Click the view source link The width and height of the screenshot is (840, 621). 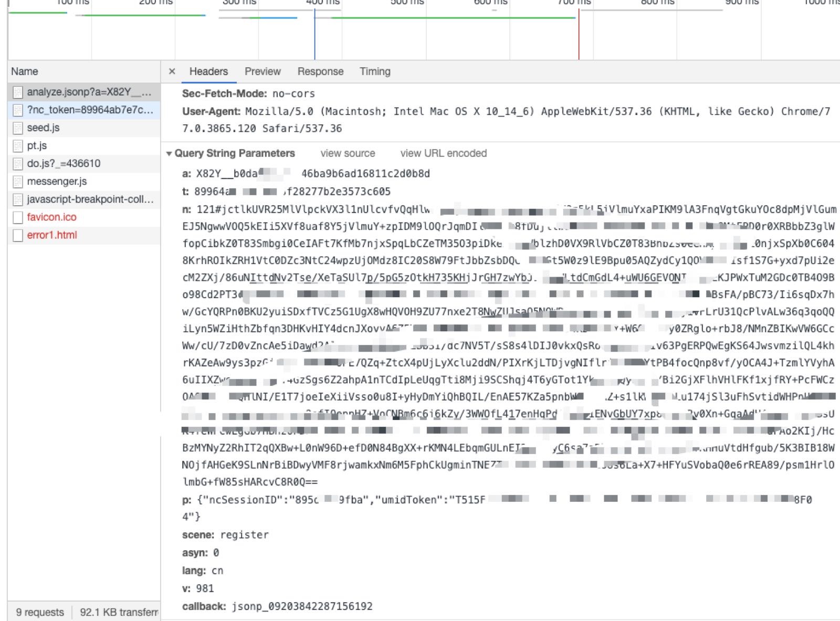click(348, 153)
